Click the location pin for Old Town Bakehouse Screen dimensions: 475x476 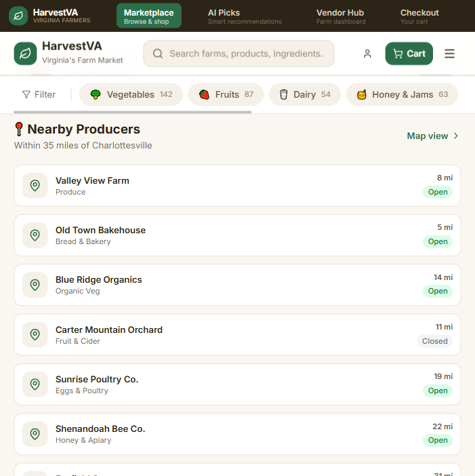pos(35,235)
